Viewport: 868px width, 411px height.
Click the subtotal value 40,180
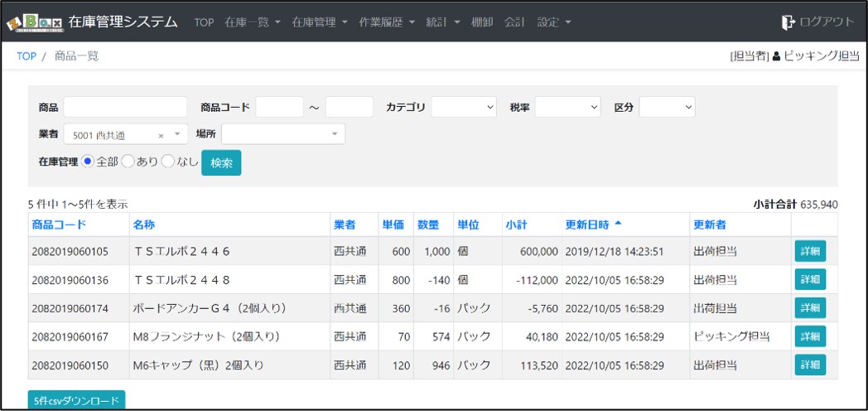coord(543,336)
